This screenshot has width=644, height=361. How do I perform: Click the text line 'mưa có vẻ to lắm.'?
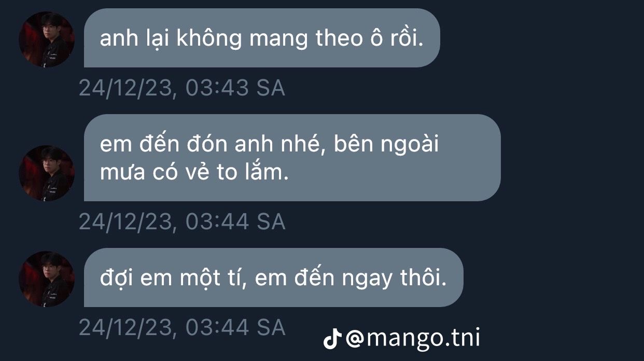[194, 174]
